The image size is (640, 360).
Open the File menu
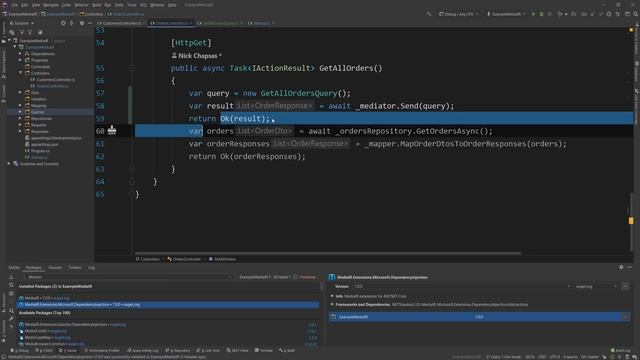(15, 5)
